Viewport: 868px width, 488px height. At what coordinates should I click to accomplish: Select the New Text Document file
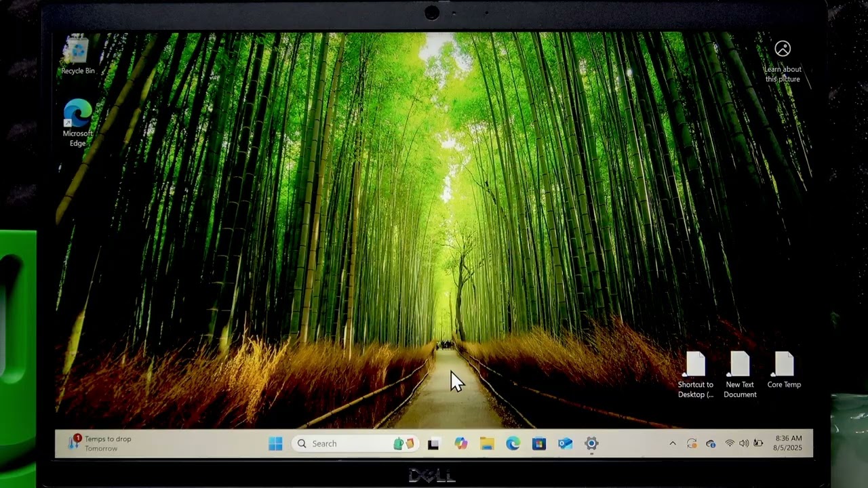pos(740,375)
